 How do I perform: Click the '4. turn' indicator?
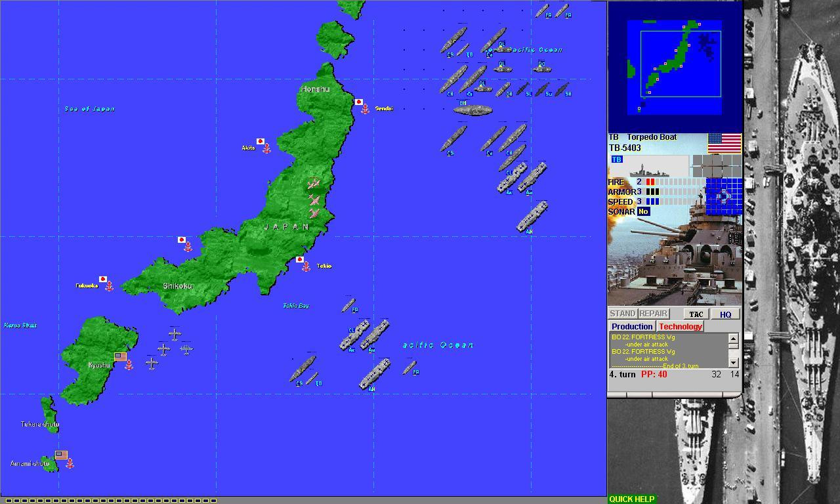pos(622,375)
